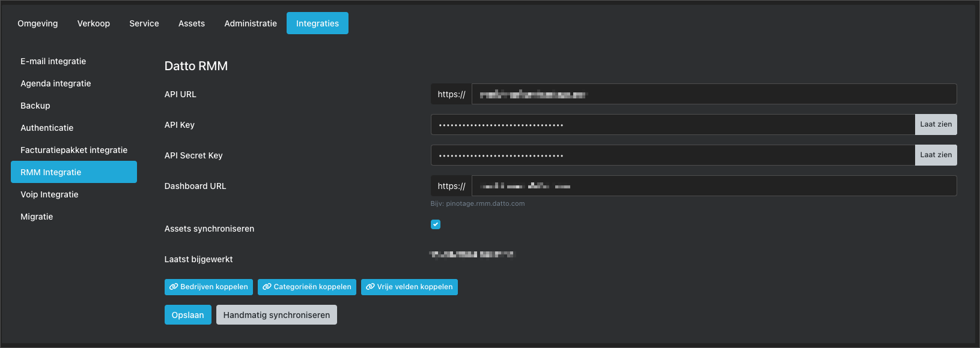Click Handmatig synchroniseren button
The image size is (980, 348).
[x=276, y=315]
